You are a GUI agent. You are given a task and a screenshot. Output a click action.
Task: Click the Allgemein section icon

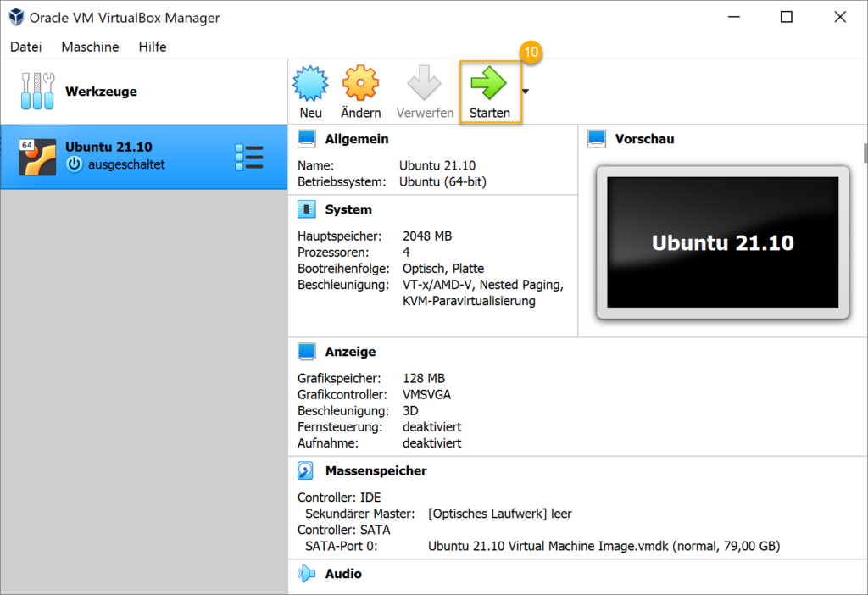[x=307, y=138]
